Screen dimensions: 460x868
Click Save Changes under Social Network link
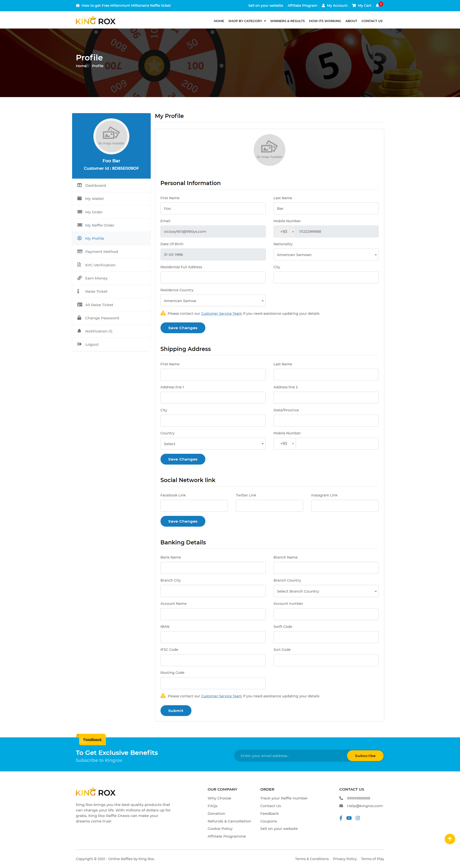[183, 521]
